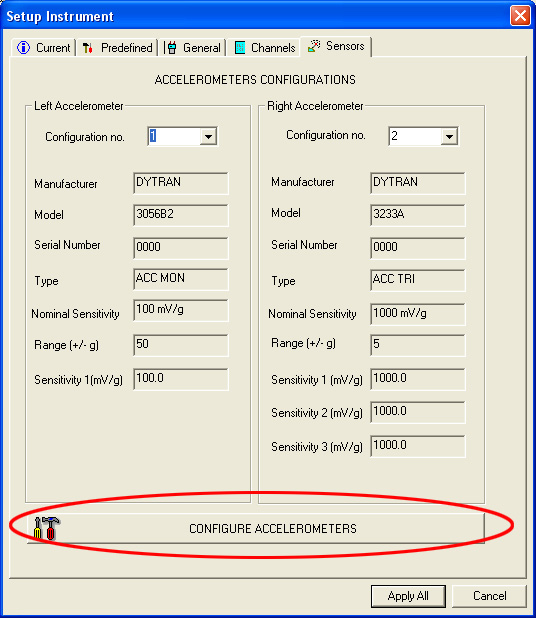Viewport: 536px width, 618px height.
Task: Click the General tab instrument icon
Action: click(171, 48)
